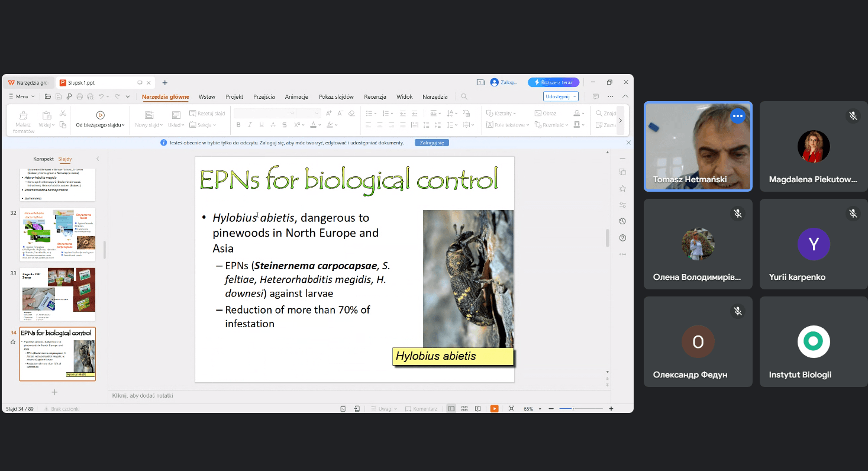The width and height of the screenshot is (868, 471).
Task: Switch to Projekt ribbon tab
Action: click(x=234, y=96)
